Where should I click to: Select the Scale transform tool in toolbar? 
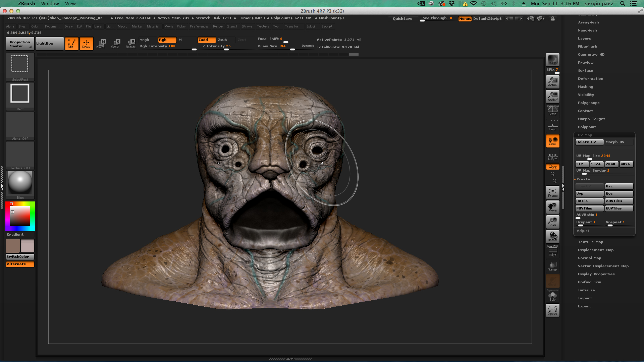tap(116, 44)
